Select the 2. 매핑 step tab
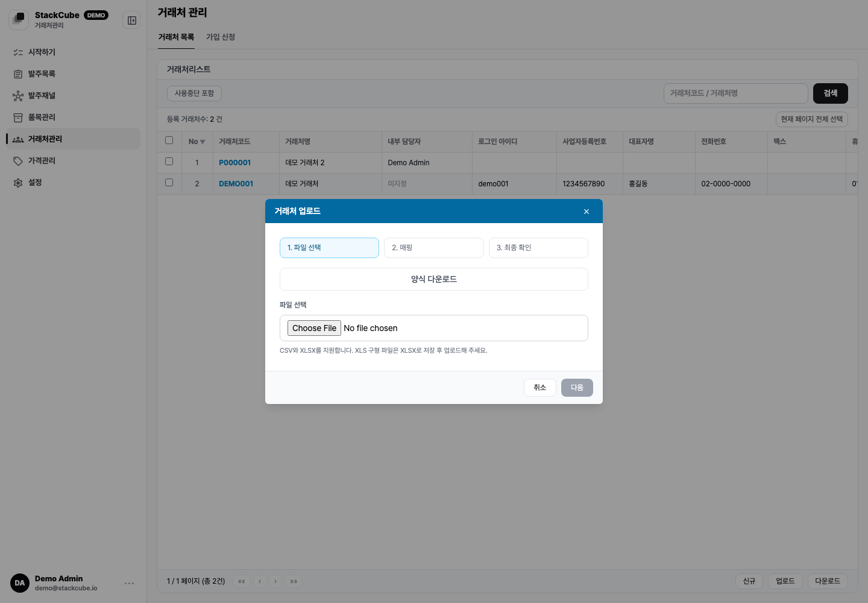Image resolution: width=868 pixels, height=603 pixels. 434,248
